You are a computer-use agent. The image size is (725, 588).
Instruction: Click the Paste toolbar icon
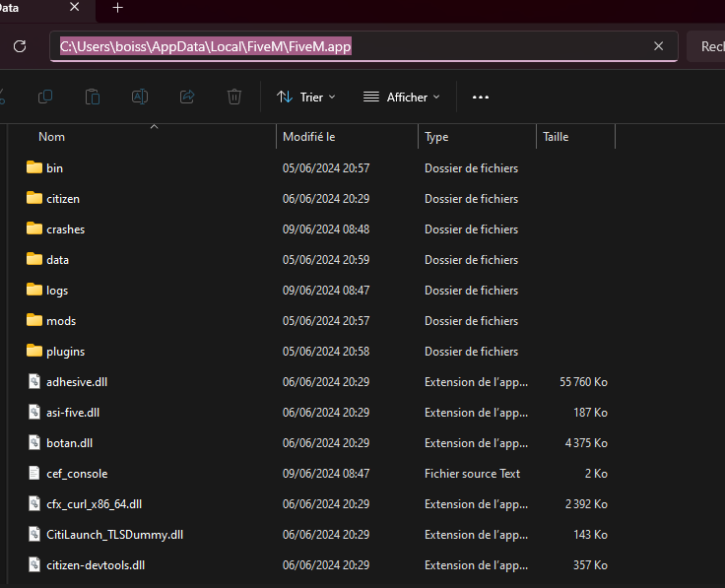click(92, 97)
